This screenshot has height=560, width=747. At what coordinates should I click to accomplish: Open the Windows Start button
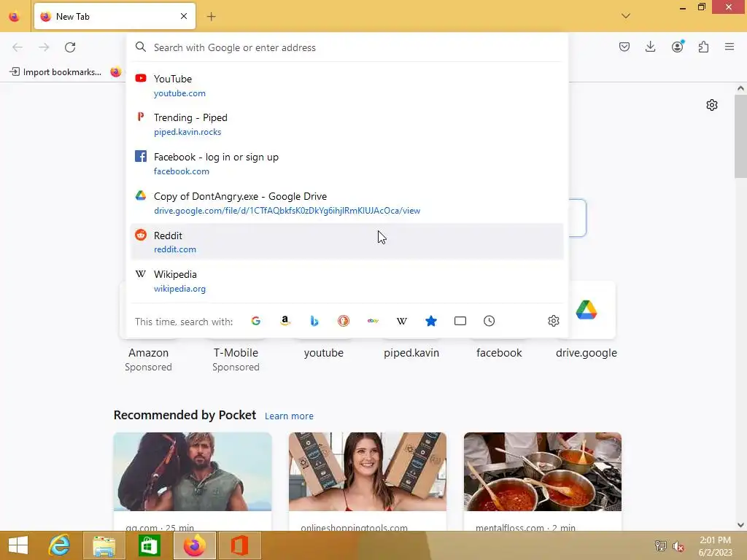pyautogui.click(x=18, y=545)
